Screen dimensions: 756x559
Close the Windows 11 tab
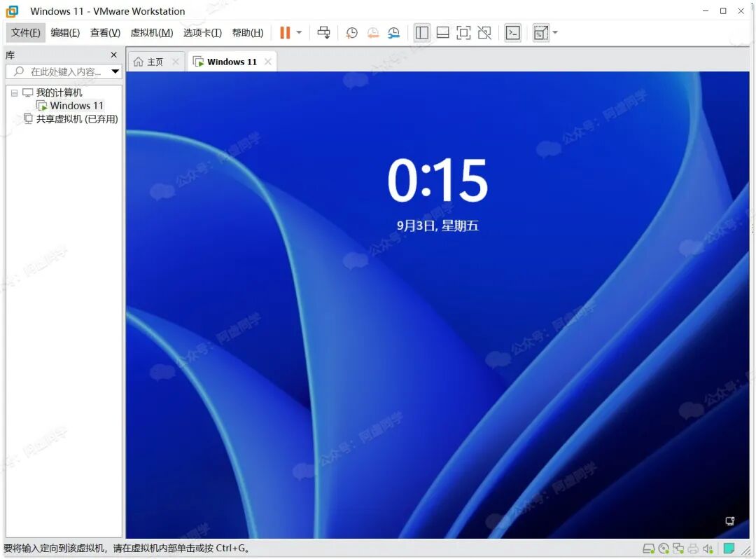267,62
